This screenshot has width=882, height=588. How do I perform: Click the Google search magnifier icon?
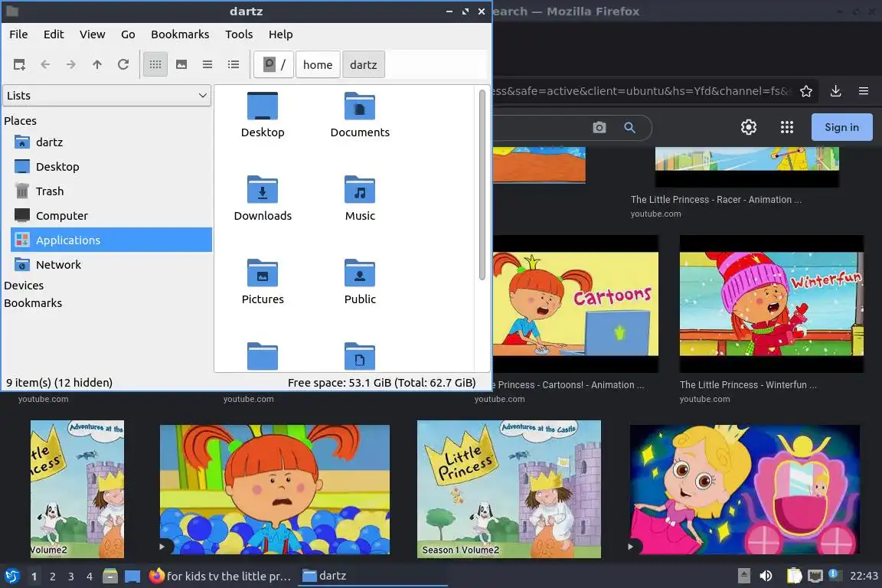[x=630, y=128]
